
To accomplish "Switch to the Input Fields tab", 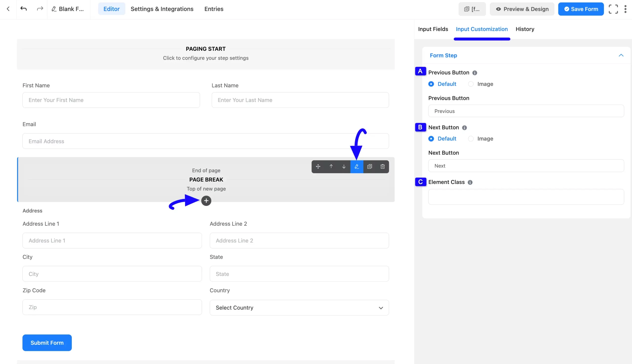I will 433,29.
